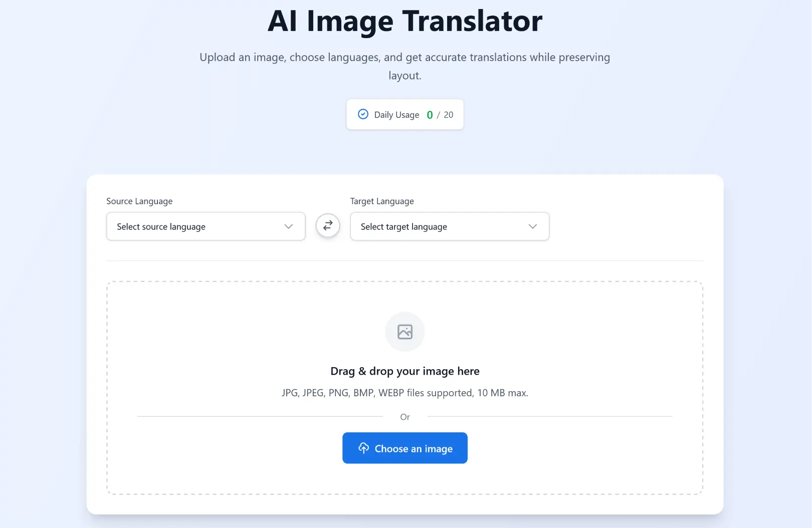
Task: Click the Drag & drop your image here text
Action: (405, 371)
